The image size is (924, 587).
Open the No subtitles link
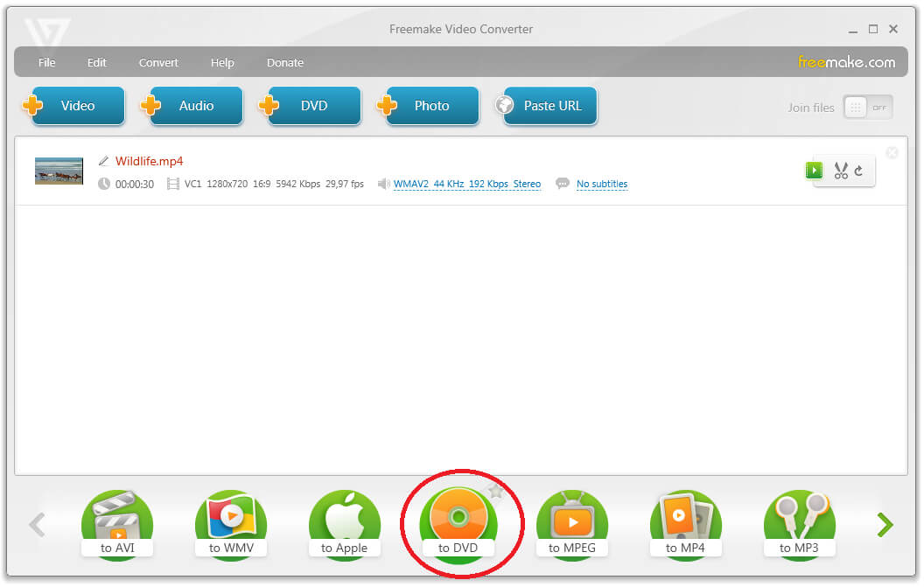coord(602,184)
